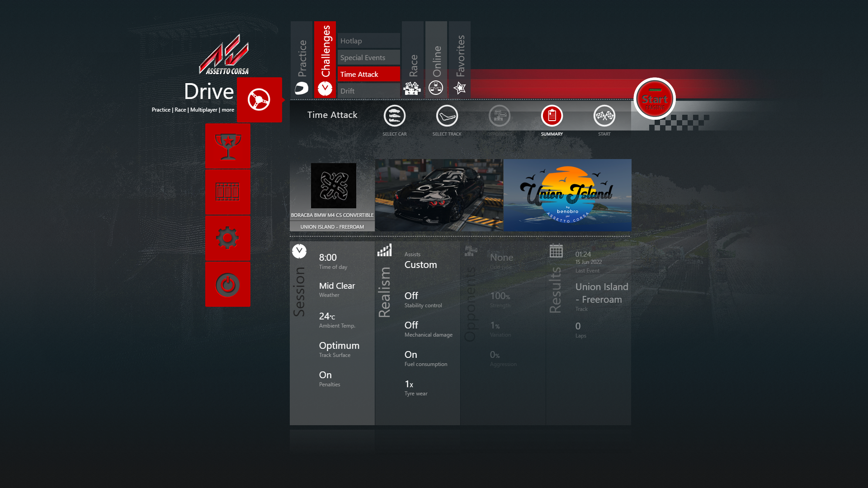Viewport: 868px width, 488px height.
Task: Switch to the Practice tab
Action: [x=302, y=60]
